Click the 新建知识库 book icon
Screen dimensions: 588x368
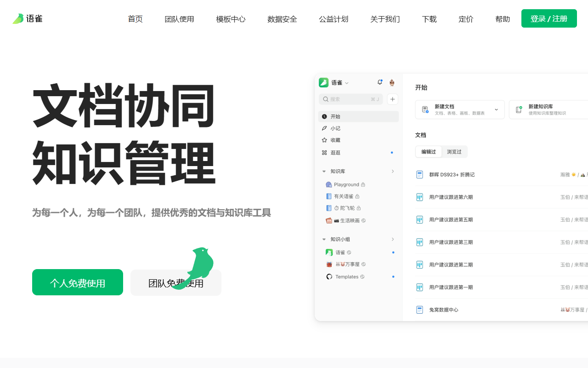pyautogui.click(x=519, y=109)
